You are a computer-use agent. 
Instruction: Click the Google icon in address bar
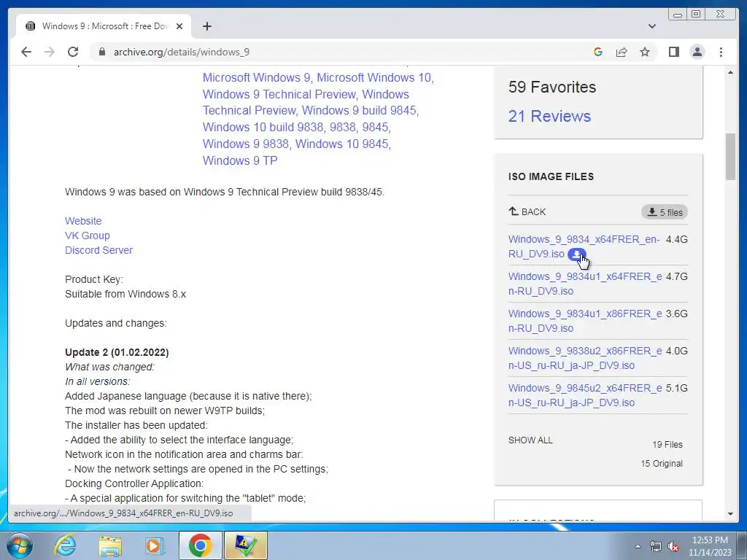598,52
